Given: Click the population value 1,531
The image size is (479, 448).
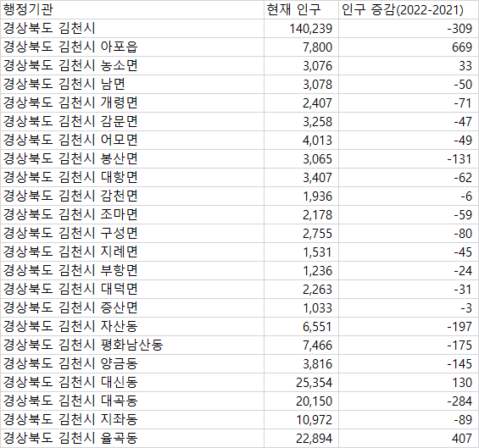Looking at the screenshot, I should 317,252.
